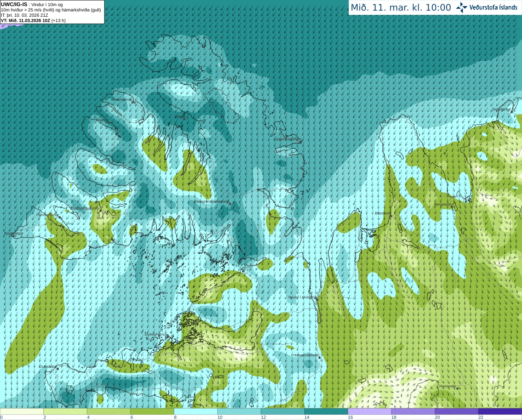Select the Hveravellir station label
Viewport: 522px width, 420px height.
click(448, 386)
